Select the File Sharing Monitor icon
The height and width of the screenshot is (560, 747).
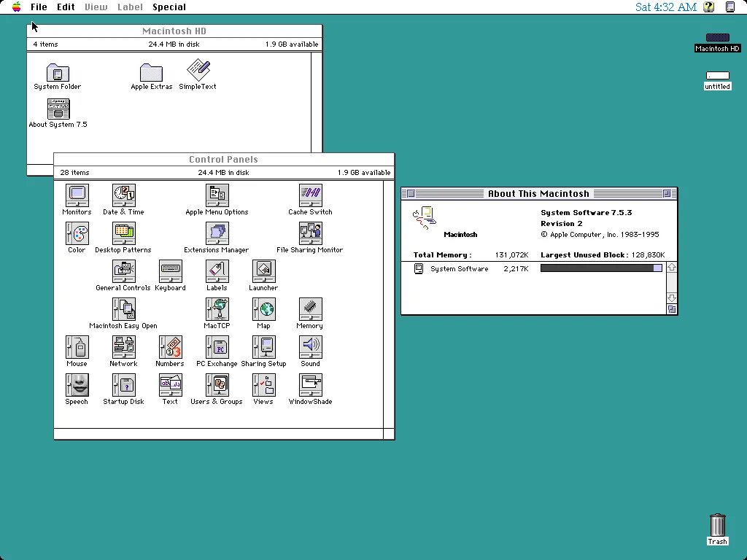(x=310, y=233)
